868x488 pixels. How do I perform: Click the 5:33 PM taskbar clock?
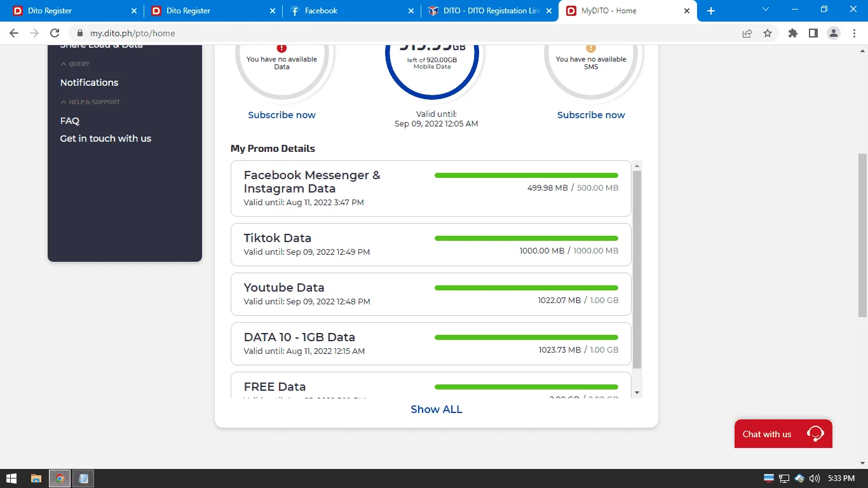pos(841,478)
